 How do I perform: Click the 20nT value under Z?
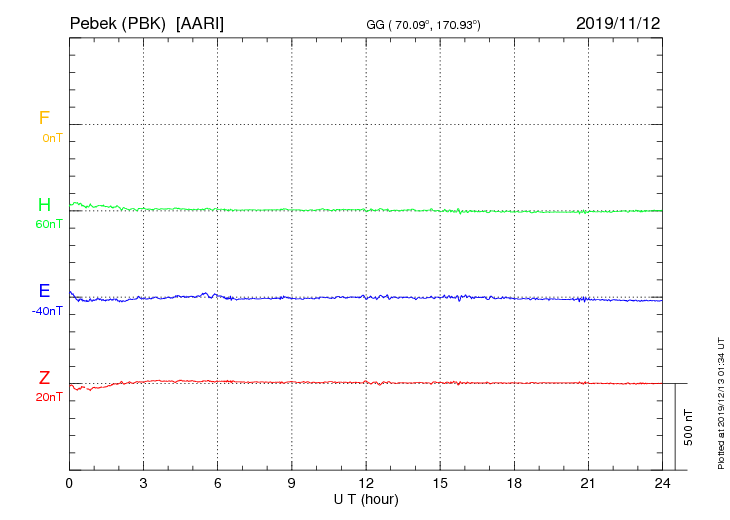(49, 398)
